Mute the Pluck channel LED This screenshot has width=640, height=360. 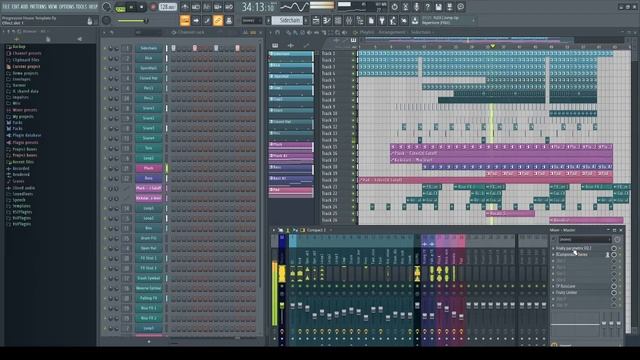pyautogui.click(x=105, y=168)
